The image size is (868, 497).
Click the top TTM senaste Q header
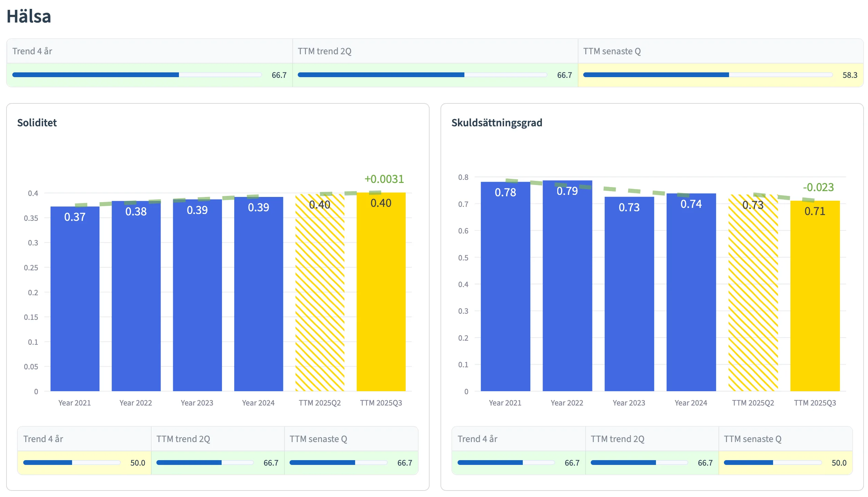[612, 51]
